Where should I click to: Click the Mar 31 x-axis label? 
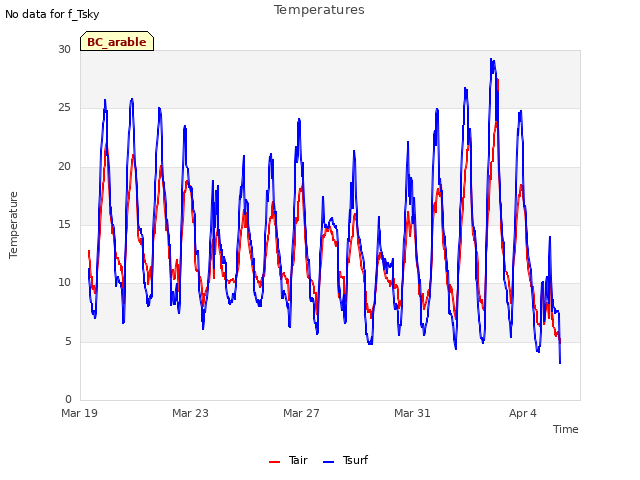(x=412, y=413)
